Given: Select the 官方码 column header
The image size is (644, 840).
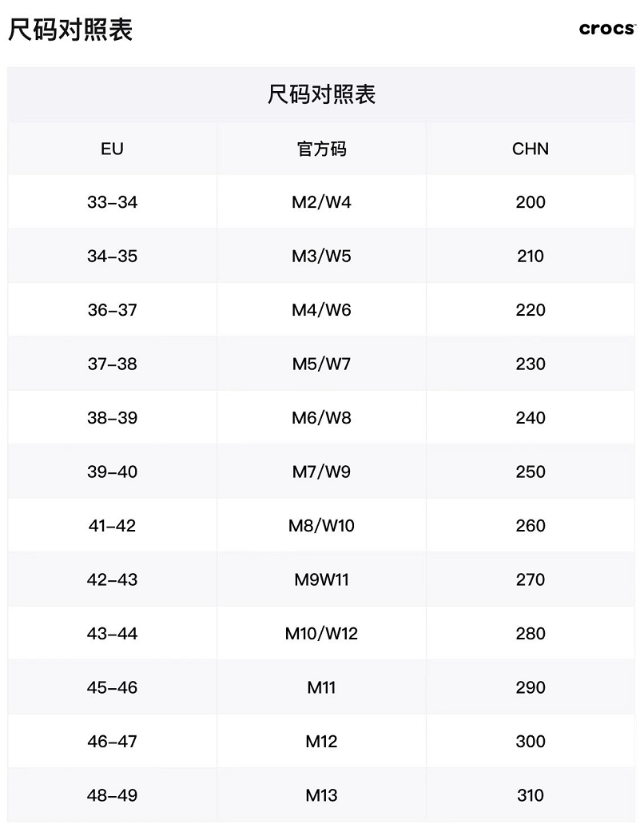Looking at the screenshot, I should tap(321, 149).
